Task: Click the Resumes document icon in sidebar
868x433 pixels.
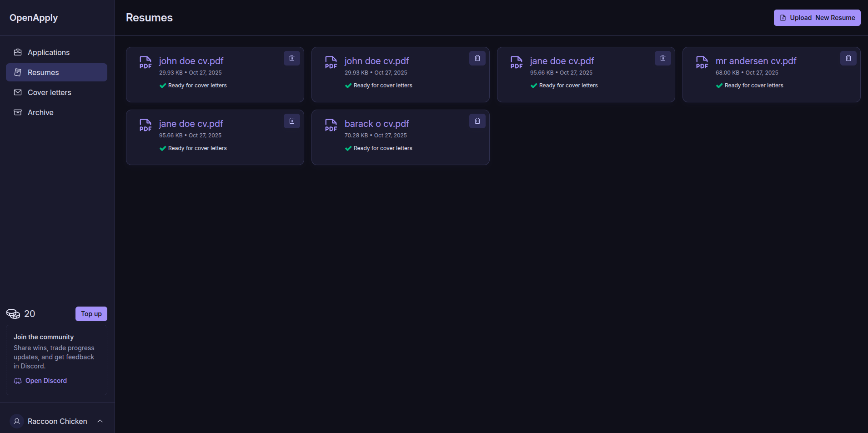Action: coord(18,72)
